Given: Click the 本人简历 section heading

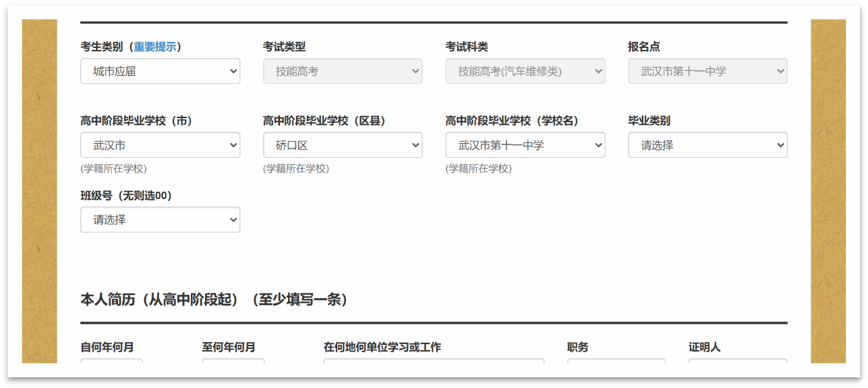Looking at the screenshot, I should [x=214, y=299].
